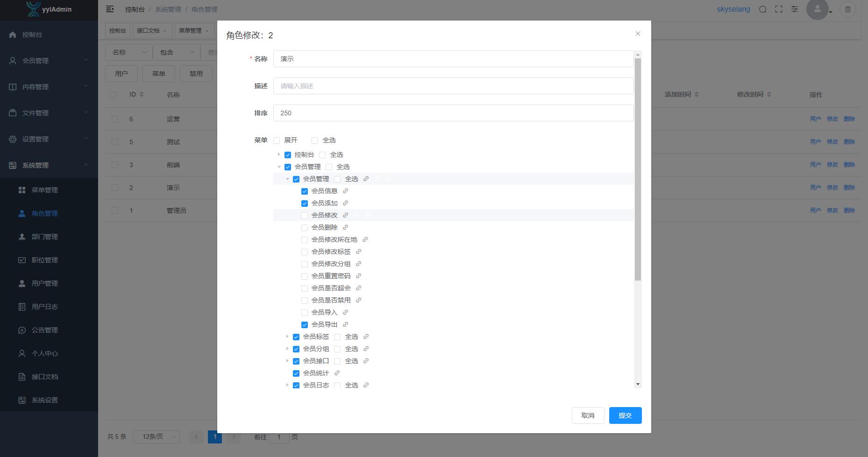
Task: Toggle fullscreen using the header icon
Action: point(779,9)
